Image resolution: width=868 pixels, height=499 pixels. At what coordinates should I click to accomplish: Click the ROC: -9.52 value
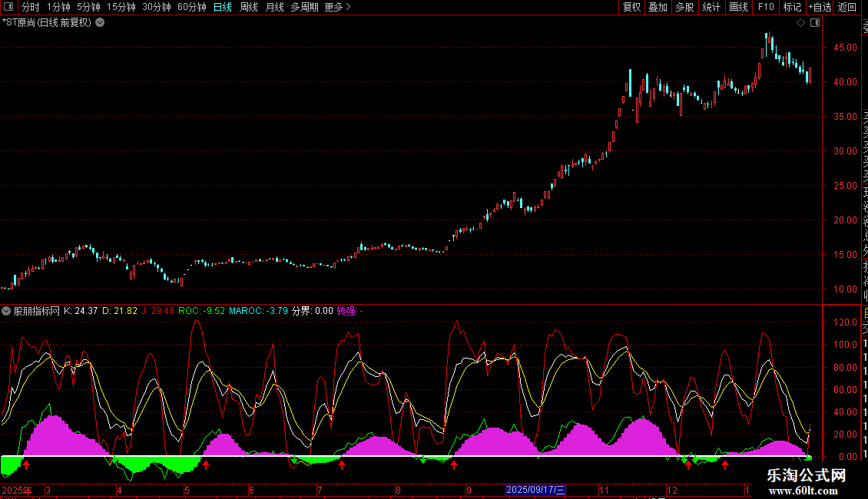coord(201,311)
